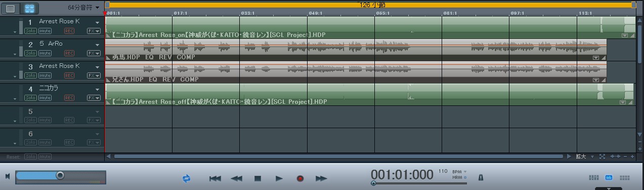
Task: Select Arrest Rose_off audio clip on track 4
Action: point(370,94)
